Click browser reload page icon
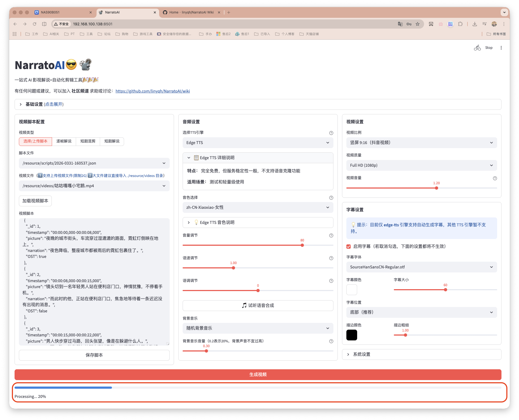The image size is (519, 420). click(35, 24)
